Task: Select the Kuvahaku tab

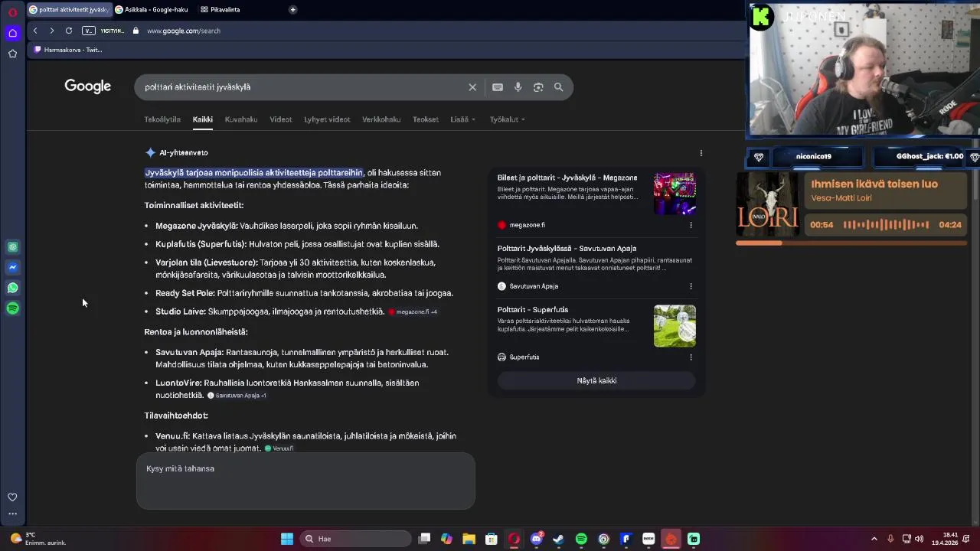Action: [x=241, y=119]
